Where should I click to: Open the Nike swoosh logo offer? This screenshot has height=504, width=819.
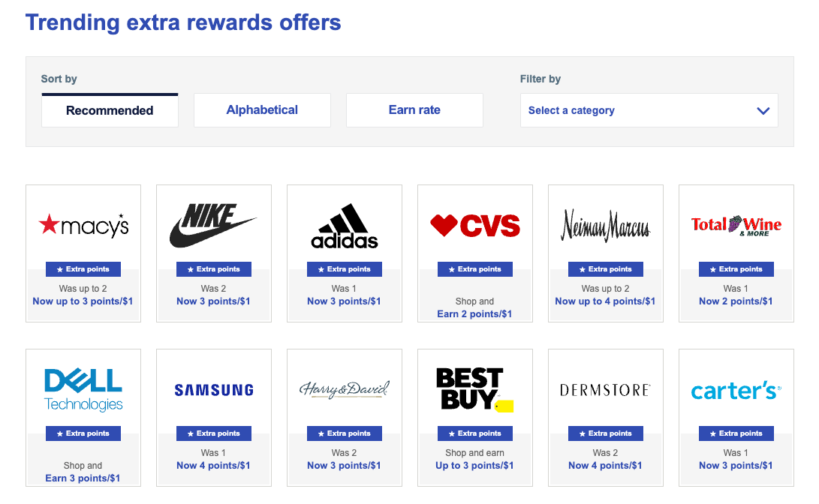click(x=213, y=225)
